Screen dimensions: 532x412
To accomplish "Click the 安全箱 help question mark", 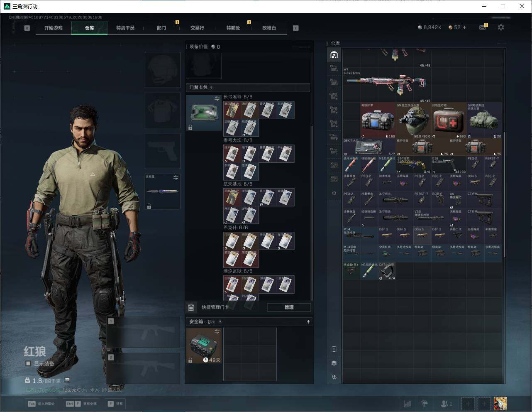I will tap(220, 322).
